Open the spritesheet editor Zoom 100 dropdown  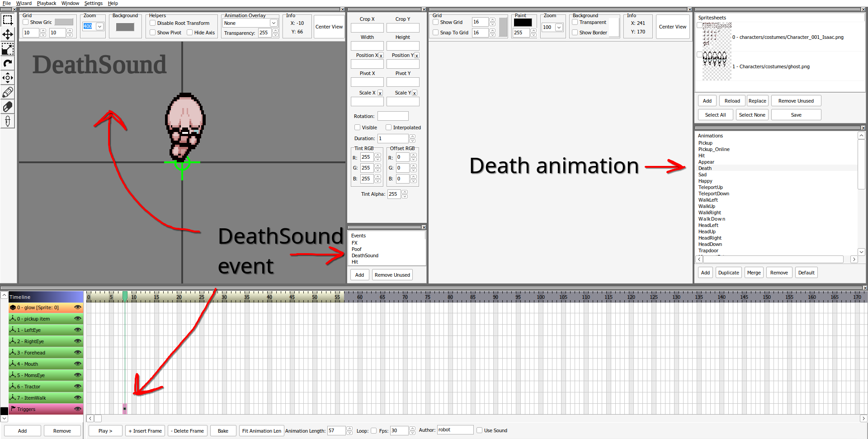coord(559,27)
